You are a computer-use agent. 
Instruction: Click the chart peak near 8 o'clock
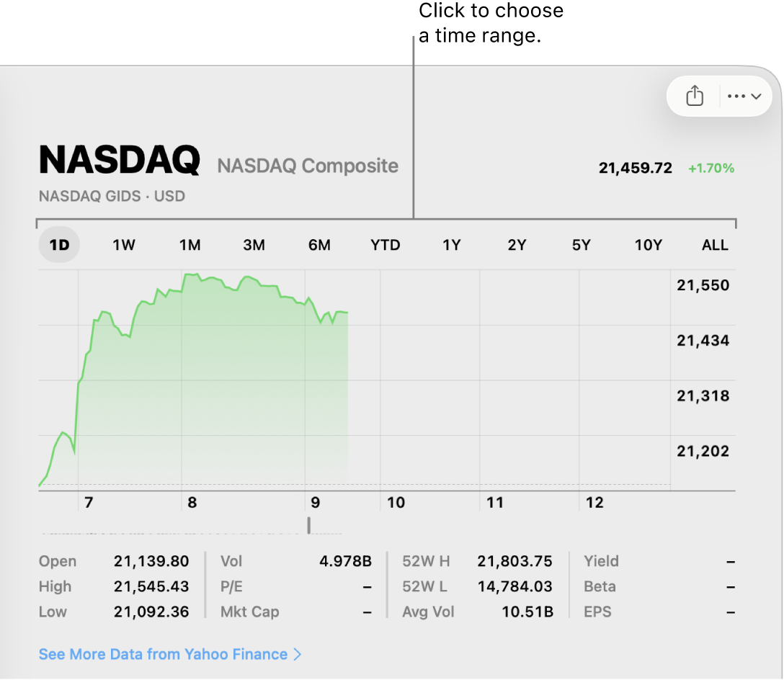tap(190, 274)
